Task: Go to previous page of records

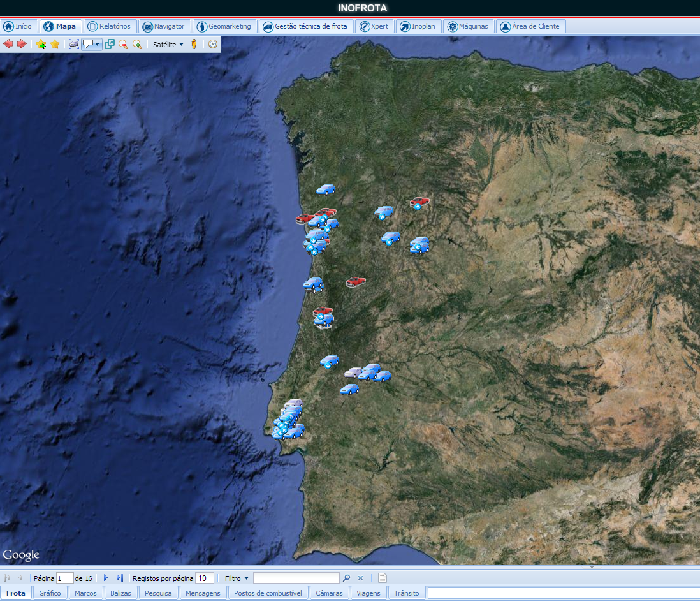Action: tap(20, 578)
